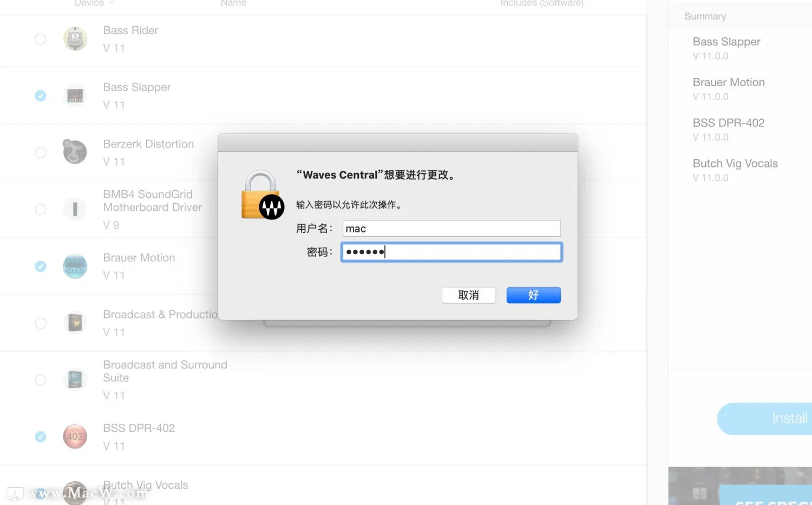Click BSS DPR-402 in the Summary panel
812x505 pixels.
coord(729,123)
